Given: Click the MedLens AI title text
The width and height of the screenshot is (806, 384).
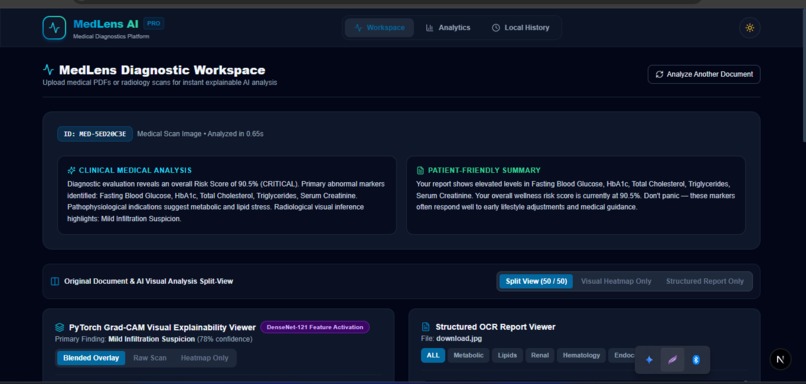Looking at the screenshot, I should [x=106, y=24].
